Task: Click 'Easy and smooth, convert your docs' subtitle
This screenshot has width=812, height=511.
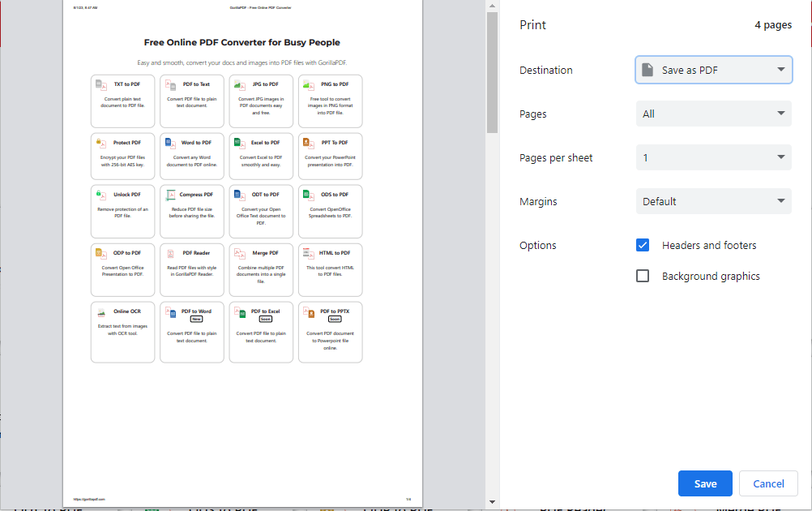Action: (241, 62)
